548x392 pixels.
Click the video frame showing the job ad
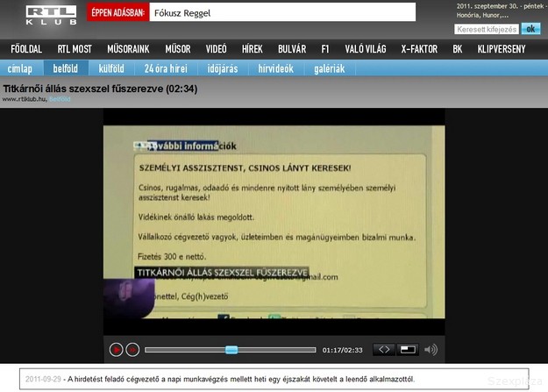pyautogui.click(x=274, y=222)
